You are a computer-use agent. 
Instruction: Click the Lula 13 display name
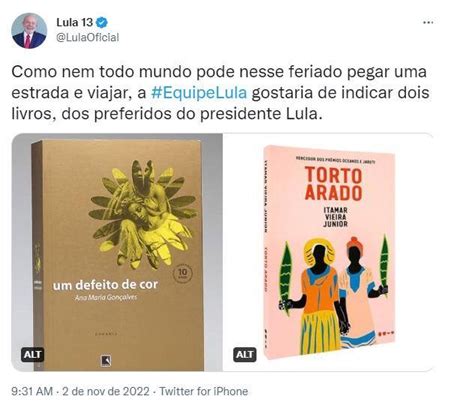click(75, 23)
